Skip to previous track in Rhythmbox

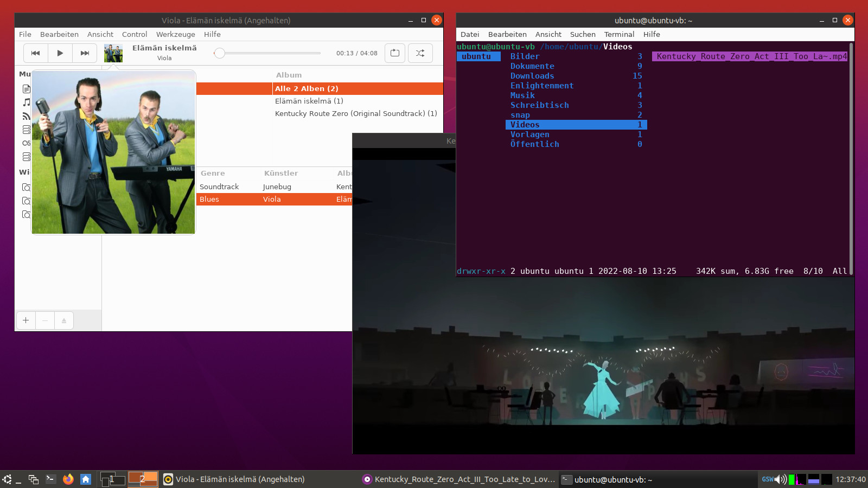pos(36,53)
